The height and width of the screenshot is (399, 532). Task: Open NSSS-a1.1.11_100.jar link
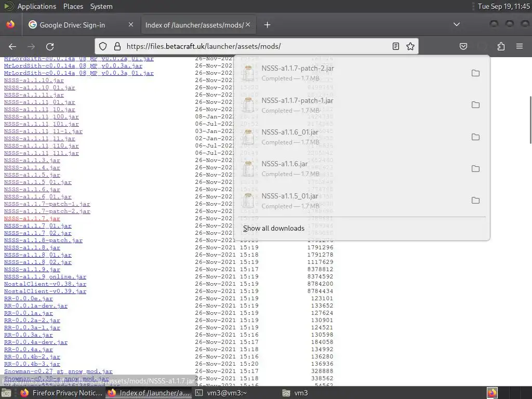pyautogui.click(x=42, y=117)
